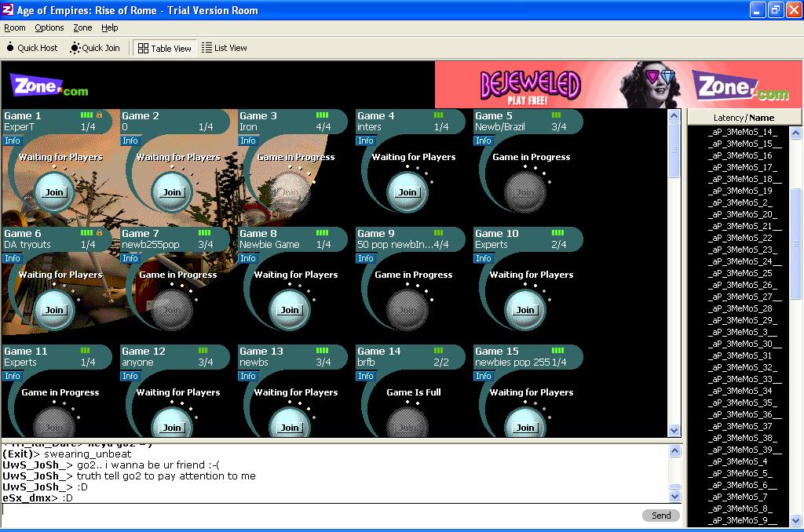Click Game 14's green latency bars
The height and width of the screenshot is (532, 804).
point(438,351)
